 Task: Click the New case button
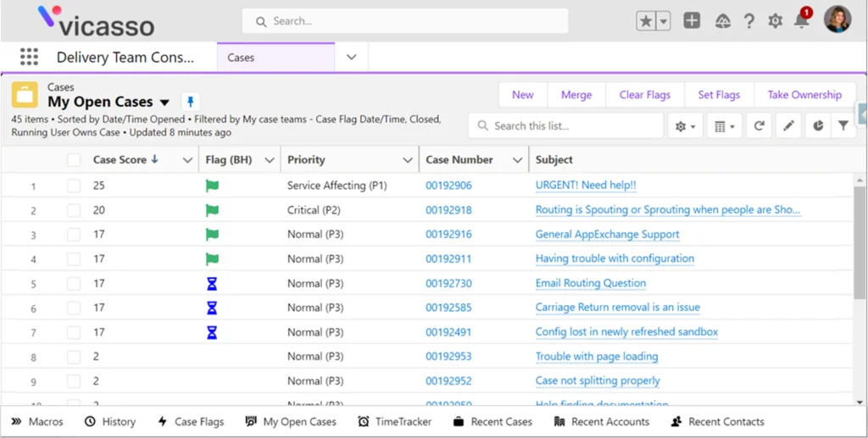(x=522, y=95)
